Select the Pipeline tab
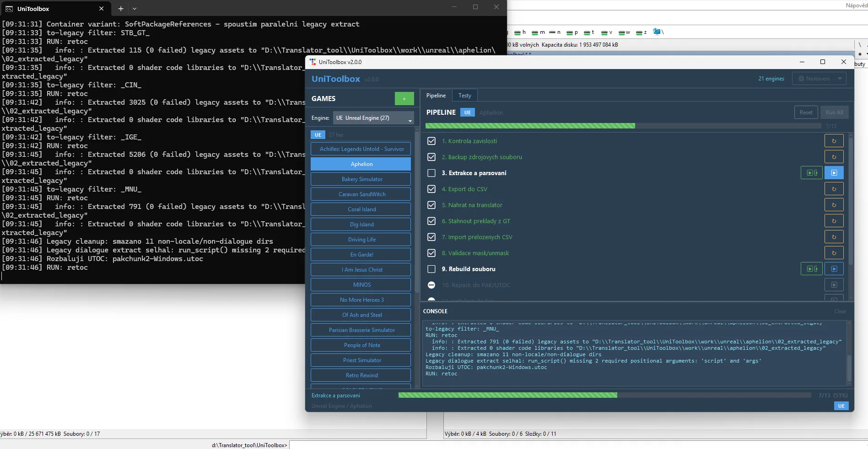The width and height of the screenshot is (868, 449). [436, 96]
